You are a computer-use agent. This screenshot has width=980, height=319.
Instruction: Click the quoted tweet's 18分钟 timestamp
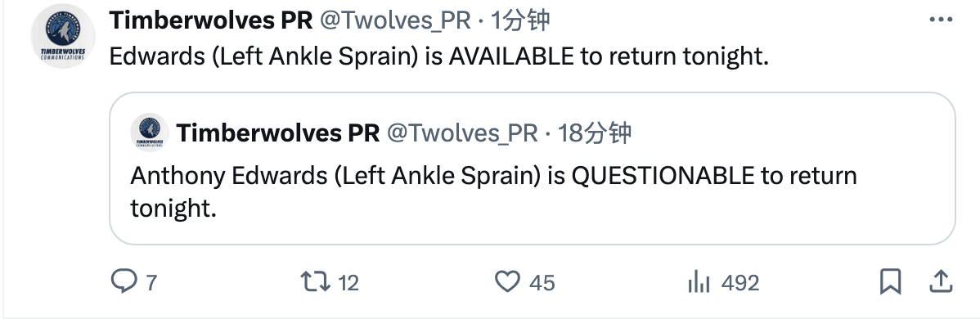click(x=595, y=133)
